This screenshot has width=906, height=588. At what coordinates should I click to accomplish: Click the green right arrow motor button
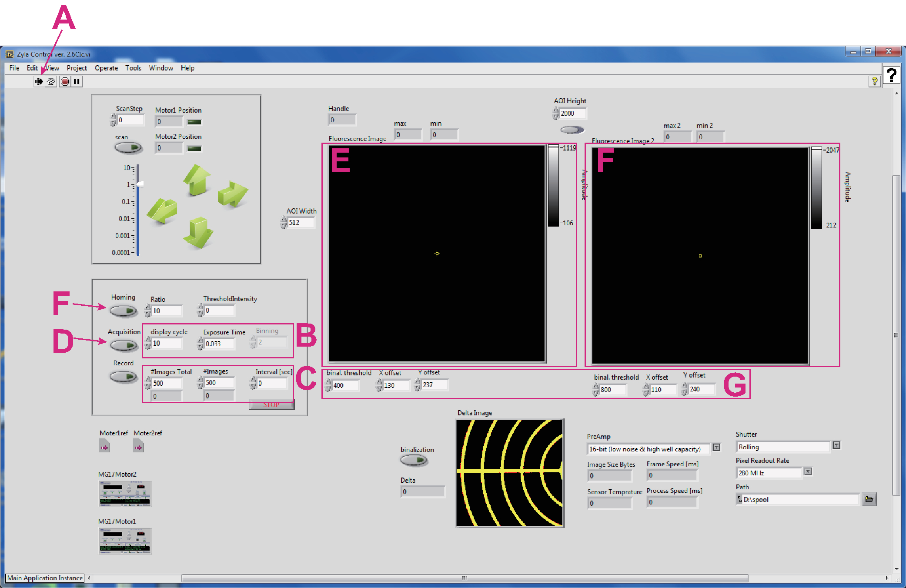click(232, 194)
